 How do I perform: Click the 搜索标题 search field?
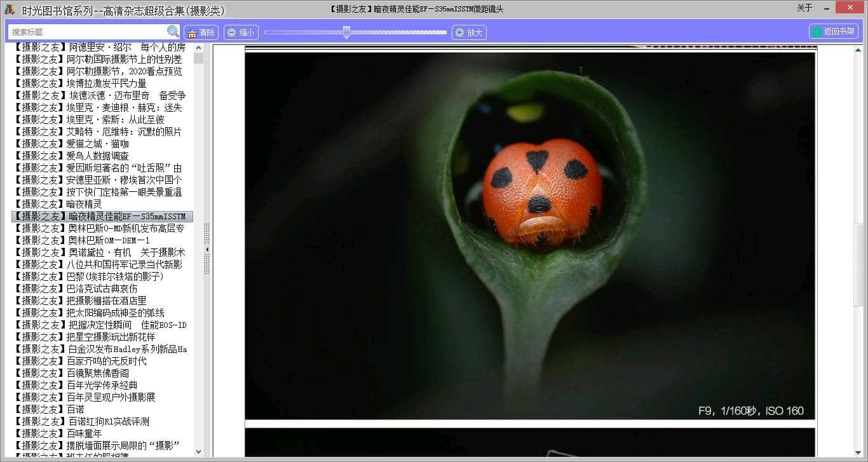[88, 32]
